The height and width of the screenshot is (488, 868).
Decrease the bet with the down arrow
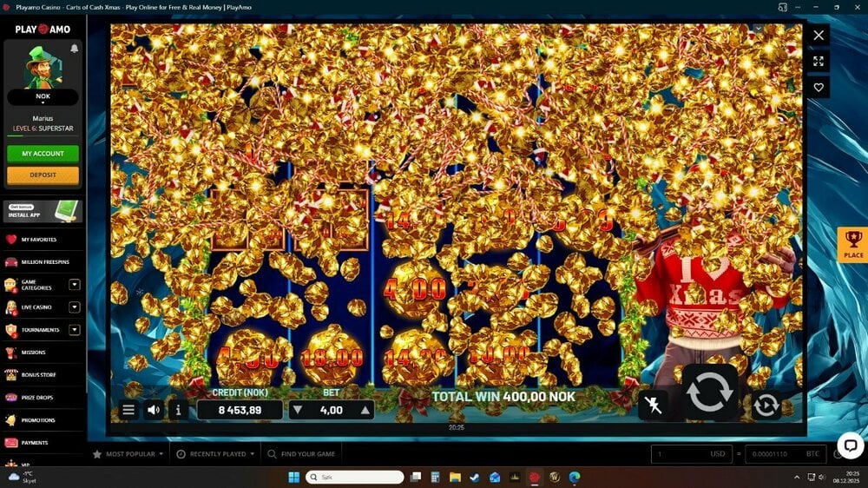click(x=298, y=411)
